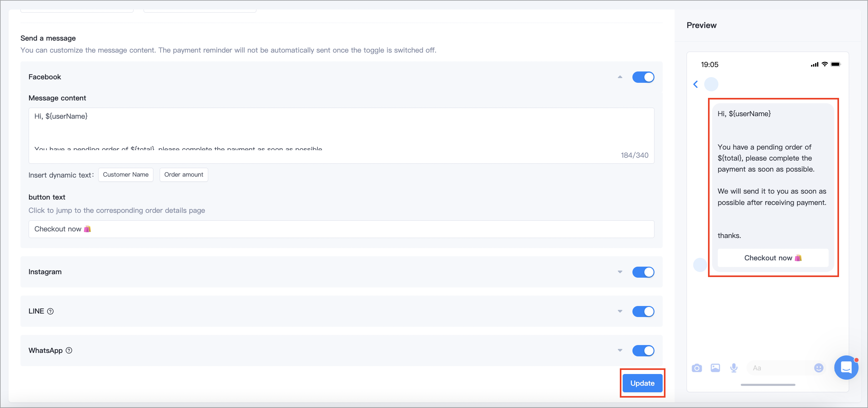Tap the smiley emoji icon in preview
Viewport: 868px width, 408px height.
pos(819,368)
